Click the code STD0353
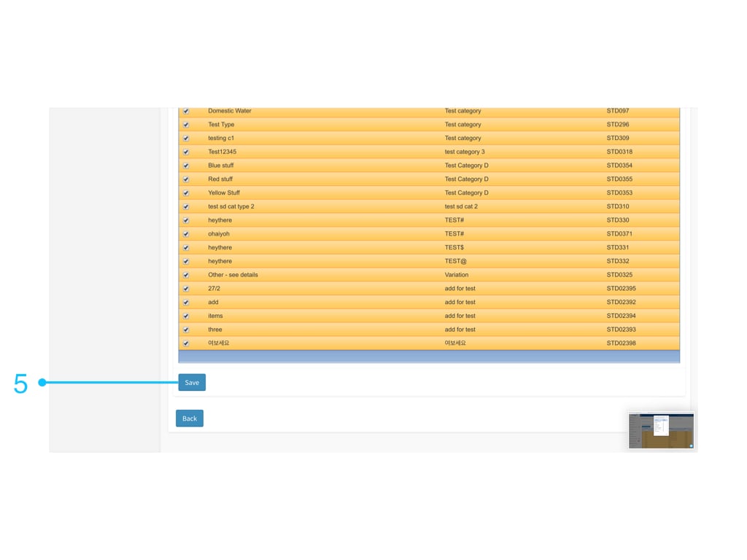The width and height of the screenshot is (747, 560). tap(619, 192)
